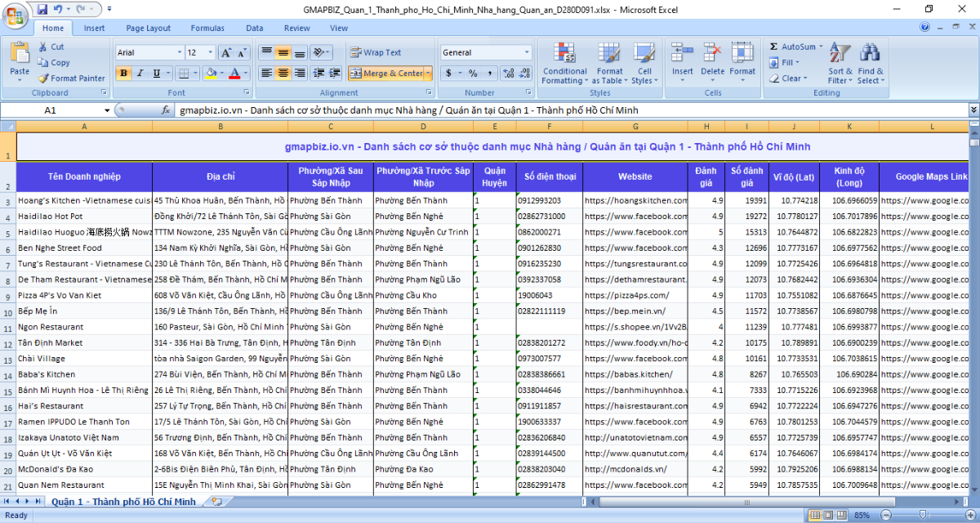The width and height of the screenshot is (980, 523).
Task: Open the number format dropdown showing General
Action: (527, 52)
